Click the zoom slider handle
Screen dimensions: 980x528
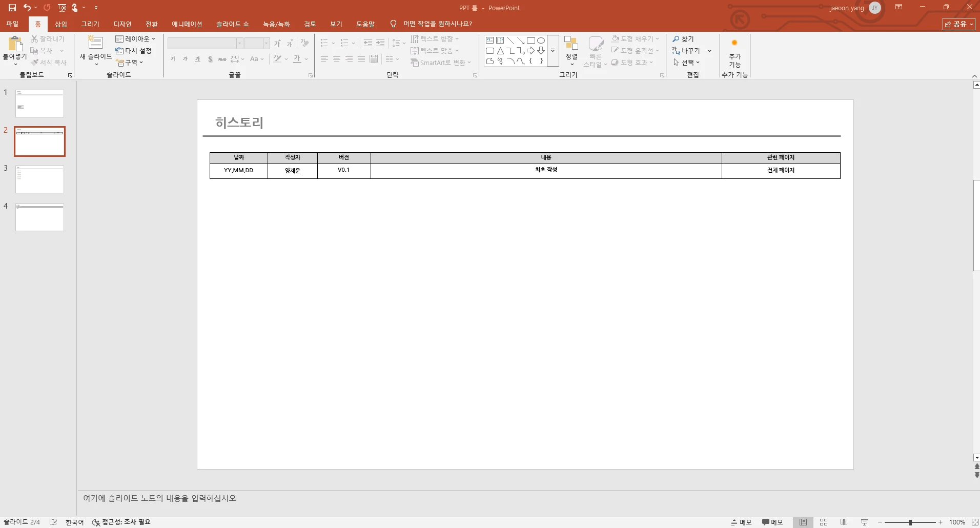point(910,522)
